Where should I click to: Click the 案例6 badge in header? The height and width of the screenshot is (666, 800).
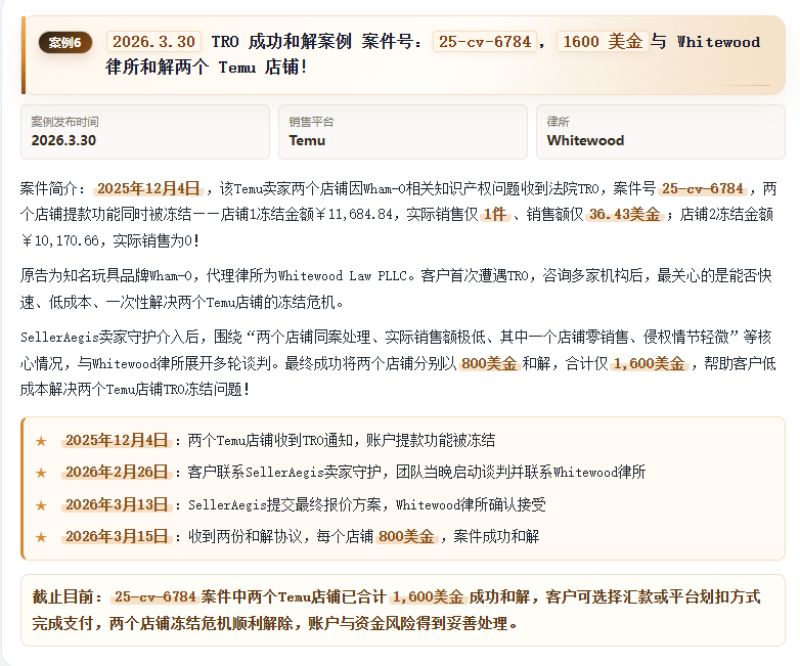65,42
